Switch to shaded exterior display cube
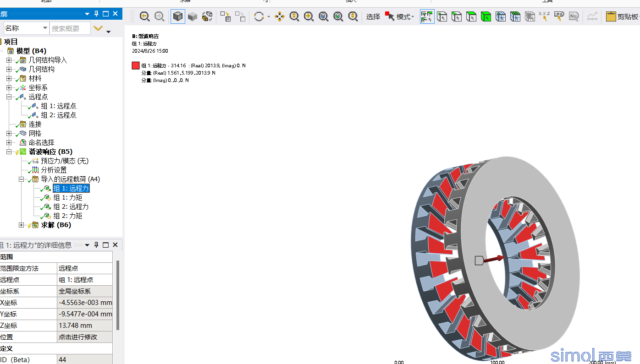The width and height of the screenshot is (640, 364). click(x=193, y=16)
